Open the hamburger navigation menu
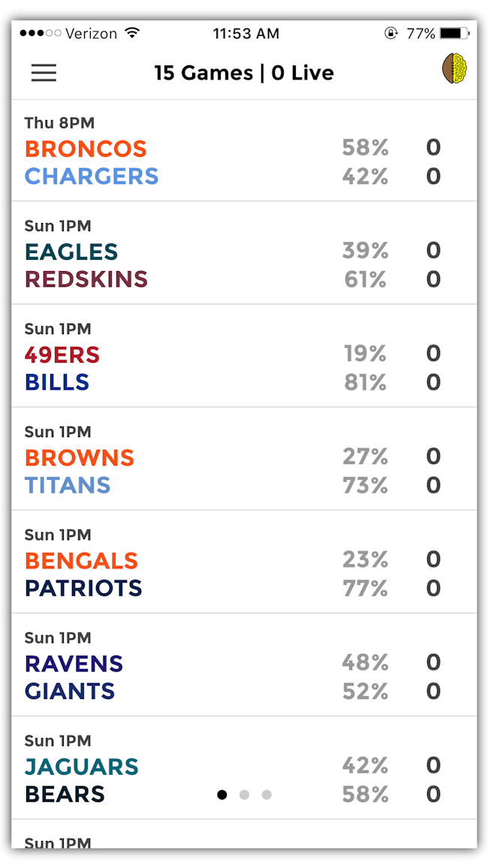488x868 pixels. [x=44, y=73]
